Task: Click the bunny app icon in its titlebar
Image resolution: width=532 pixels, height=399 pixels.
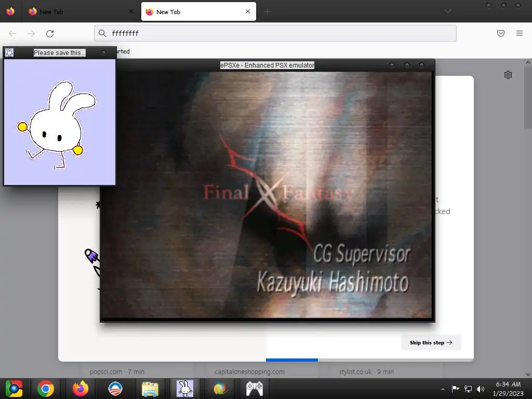Action: [x=9, y=52]
